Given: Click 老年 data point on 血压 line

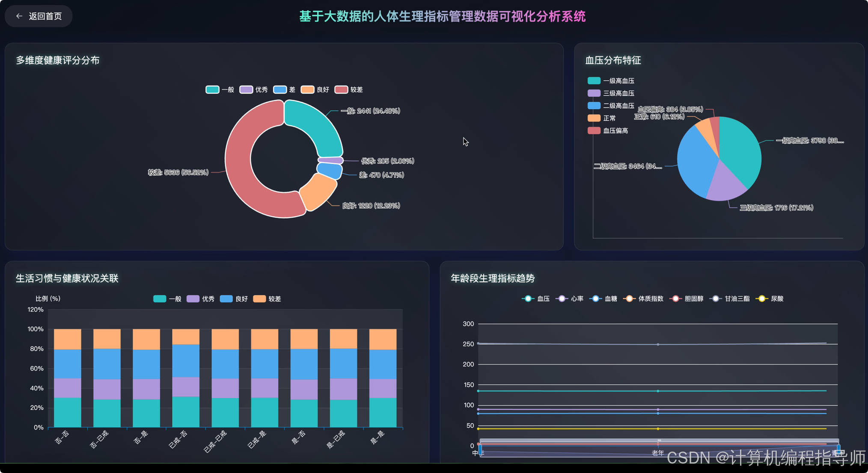Looking at the screenshot, I should [658, 391].
